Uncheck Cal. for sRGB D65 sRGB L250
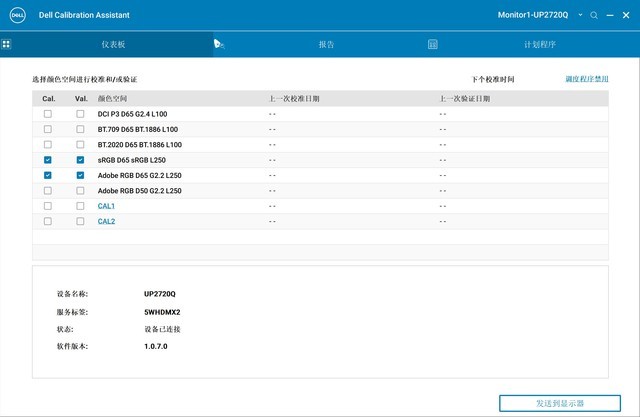Viewport: 640px width, 417px height. click(48, 160)
